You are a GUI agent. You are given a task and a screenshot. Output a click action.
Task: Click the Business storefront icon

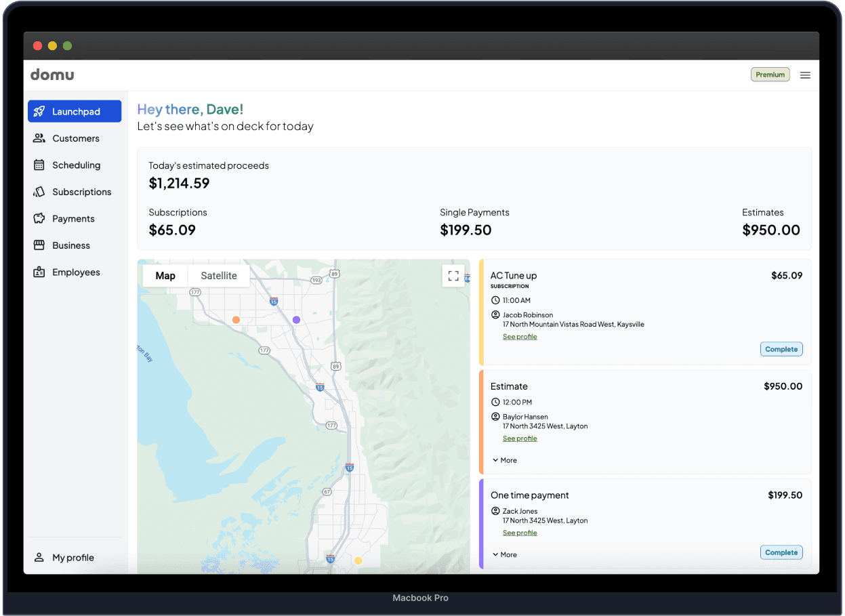click(39, 245)
